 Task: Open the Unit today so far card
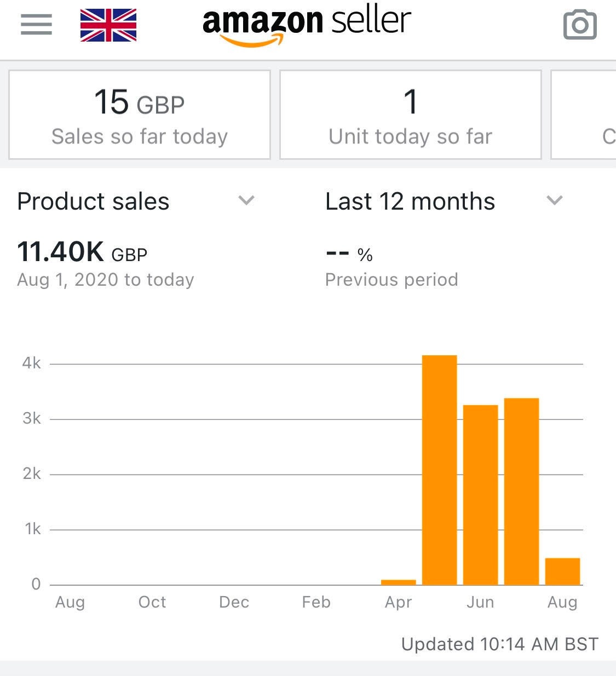point(411,115)
